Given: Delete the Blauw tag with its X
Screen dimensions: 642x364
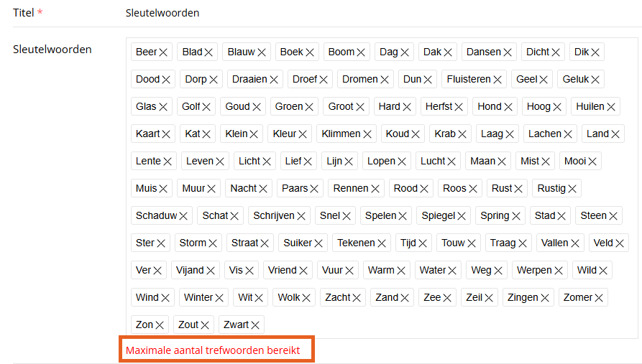Looking at the screenshot, I should (262, 52).
